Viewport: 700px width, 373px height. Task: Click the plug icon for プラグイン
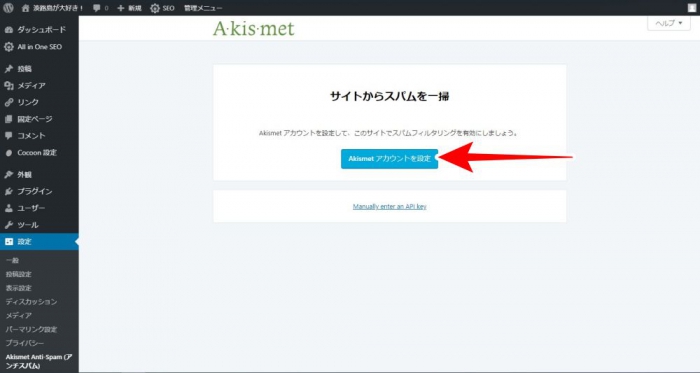(x=8, y=191)
